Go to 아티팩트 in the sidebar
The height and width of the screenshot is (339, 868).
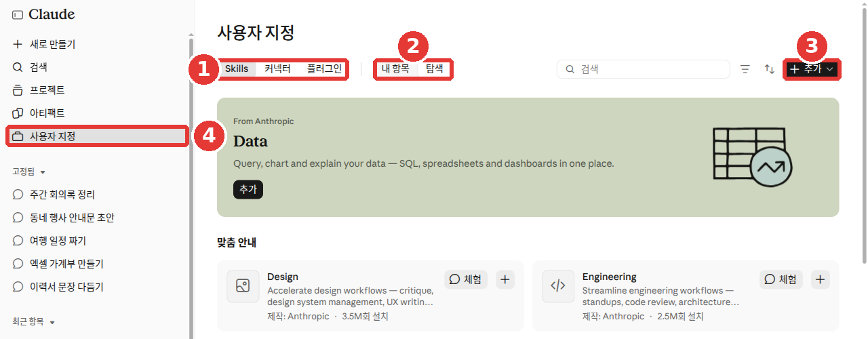pyautogui.click(x=97, y=113)
